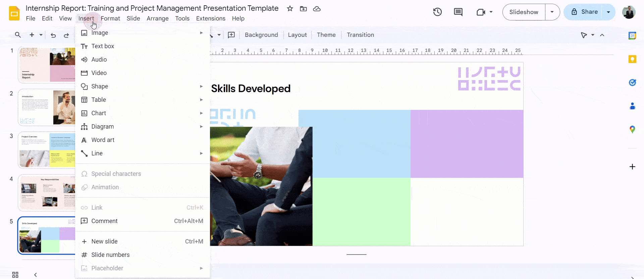The height and width of the screenshot is (279, 644).
Task: Open the Share options dropdown arrow
Action: pos(608,12)
